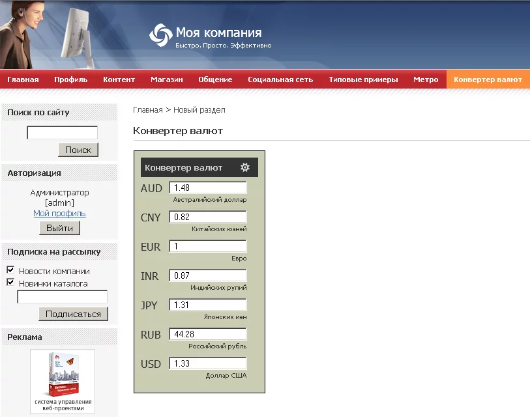Screen dimensions: 530x420
Task: Go to the Магазин menu item
Action: 166,79
